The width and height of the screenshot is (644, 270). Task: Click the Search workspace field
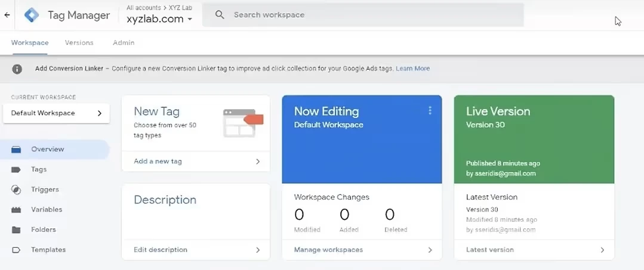(363, 15)
